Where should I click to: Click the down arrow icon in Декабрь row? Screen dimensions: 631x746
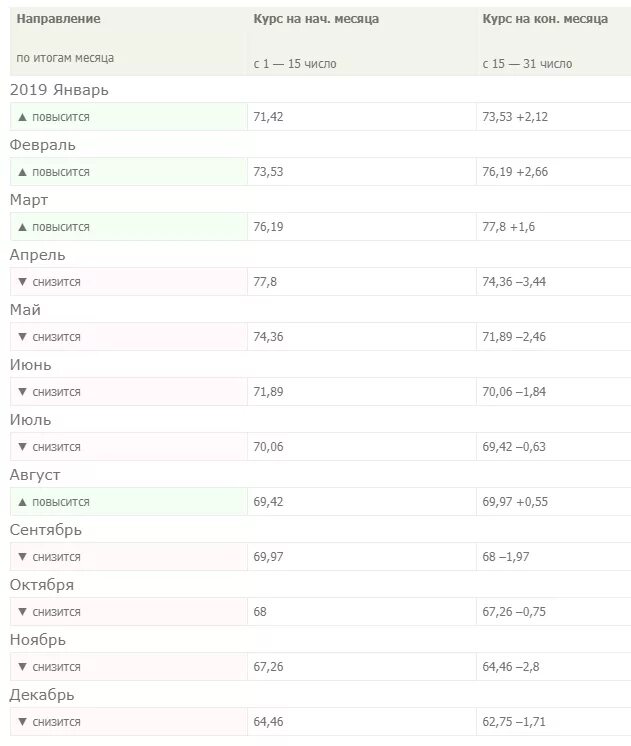tap(22, 722)
